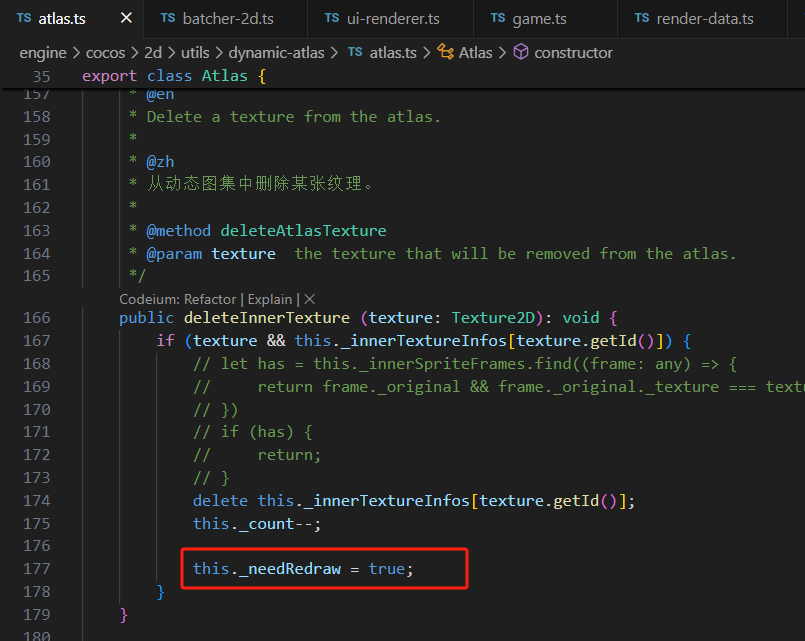Click Codeium Explain code lens
Image resolution: width=805 pixels, height=641 pixels.
(x=270, y=299)
